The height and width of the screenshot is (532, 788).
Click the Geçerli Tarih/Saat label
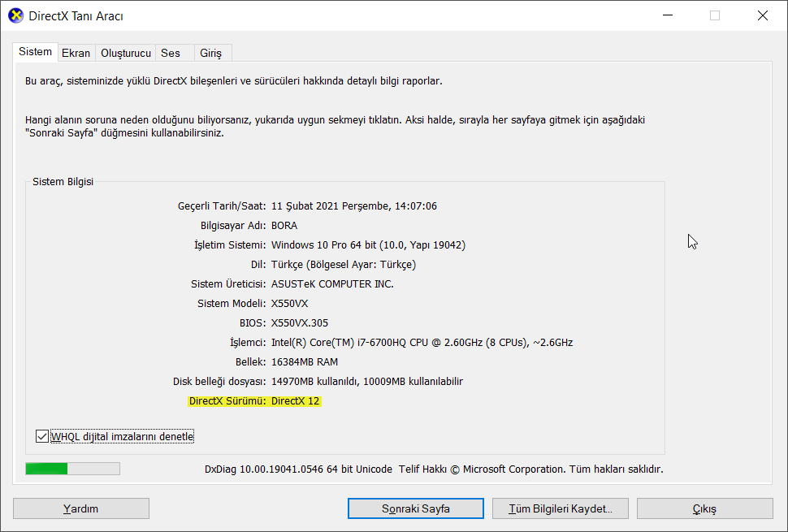coord(222,206)
